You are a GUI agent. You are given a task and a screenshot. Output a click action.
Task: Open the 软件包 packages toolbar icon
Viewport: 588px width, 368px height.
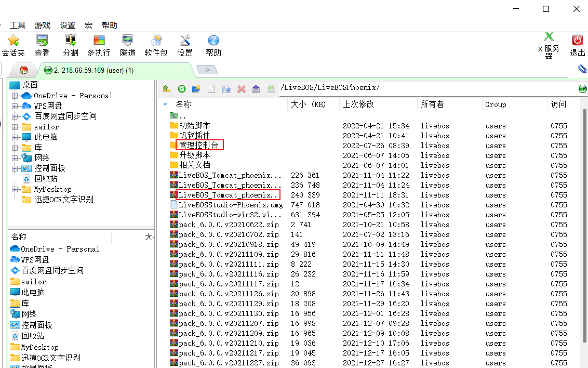tap(156, 45)
